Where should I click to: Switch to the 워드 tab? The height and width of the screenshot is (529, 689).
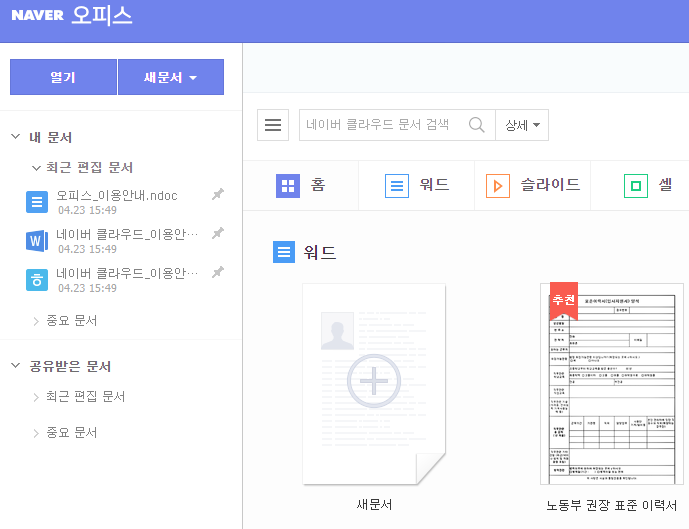417,185
